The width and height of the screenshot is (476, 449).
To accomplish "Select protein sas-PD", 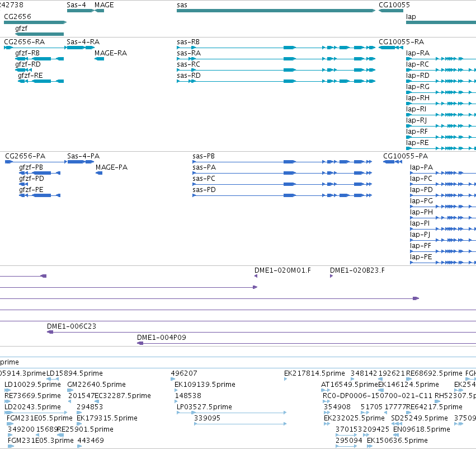I will pos(282,195).
